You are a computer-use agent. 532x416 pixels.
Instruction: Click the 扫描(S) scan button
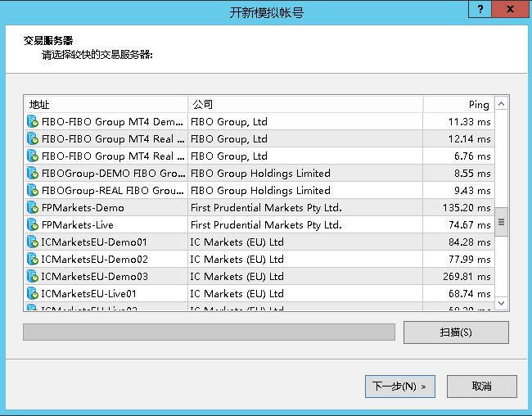point(456,332)
